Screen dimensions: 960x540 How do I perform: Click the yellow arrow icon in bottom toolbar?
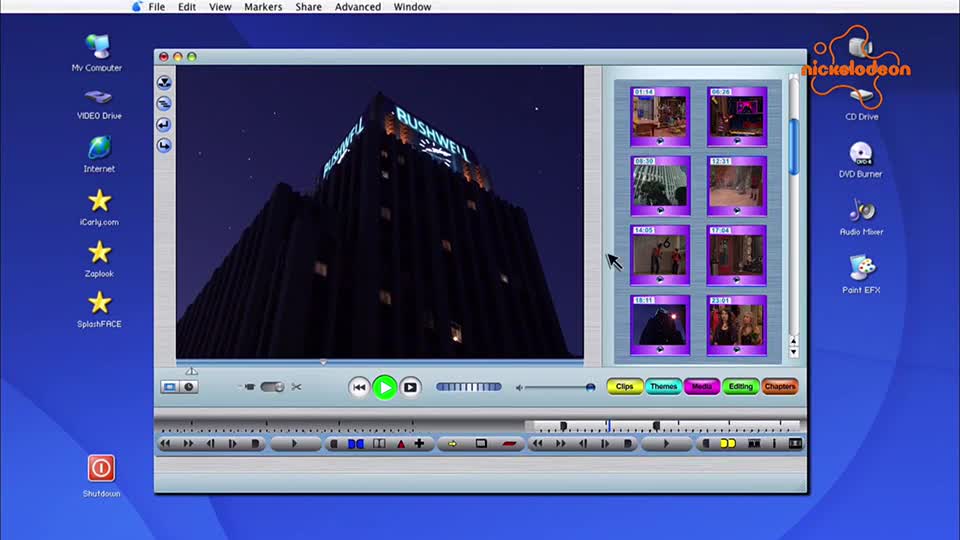click(x=452, y=444)
